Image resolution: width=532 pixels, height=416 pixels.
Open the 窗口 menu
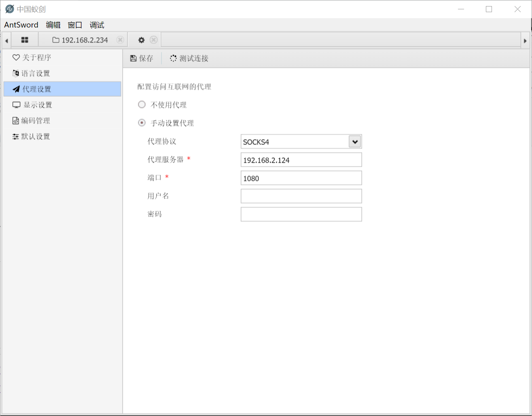[75, 25]
